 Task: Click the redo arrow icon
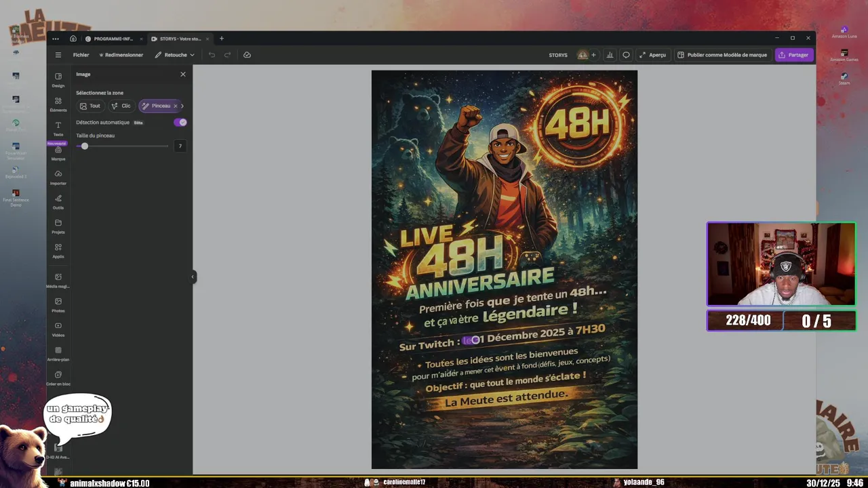pyautogui.click(x=228, y=55)
